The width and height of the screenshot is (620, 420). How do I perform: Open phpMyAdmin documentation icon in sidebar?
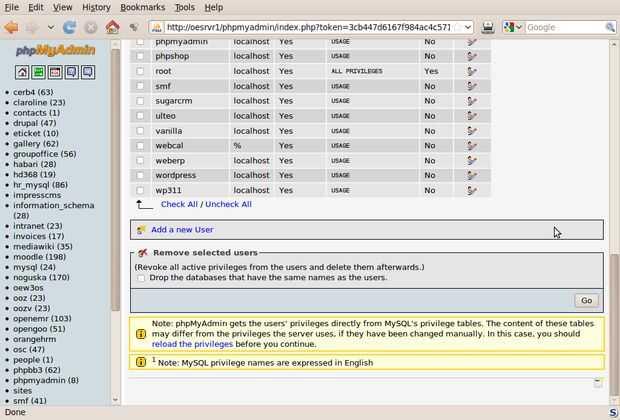72,72
